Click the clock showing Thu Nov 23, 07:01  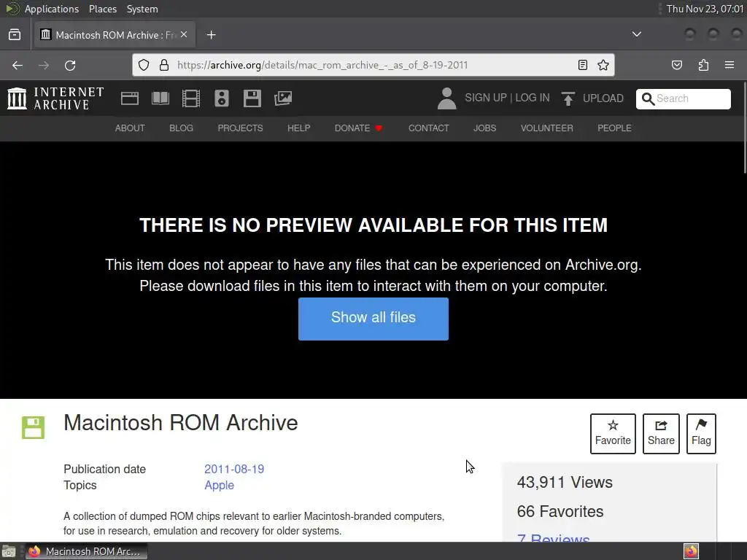(x=705, y=9)
